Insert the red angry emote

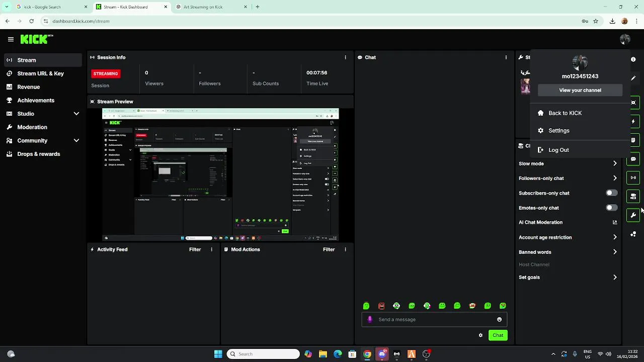pos(381,306)
